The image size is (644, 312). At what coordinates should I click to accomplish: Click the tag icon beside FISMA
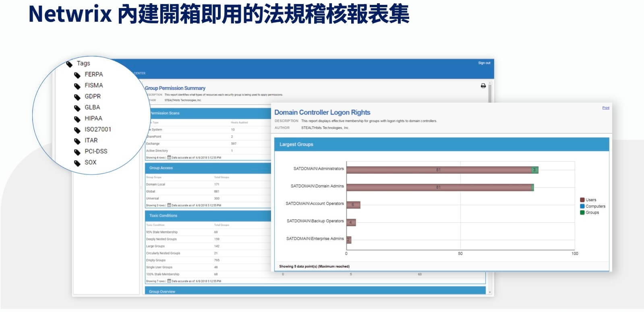coord(77,86)
